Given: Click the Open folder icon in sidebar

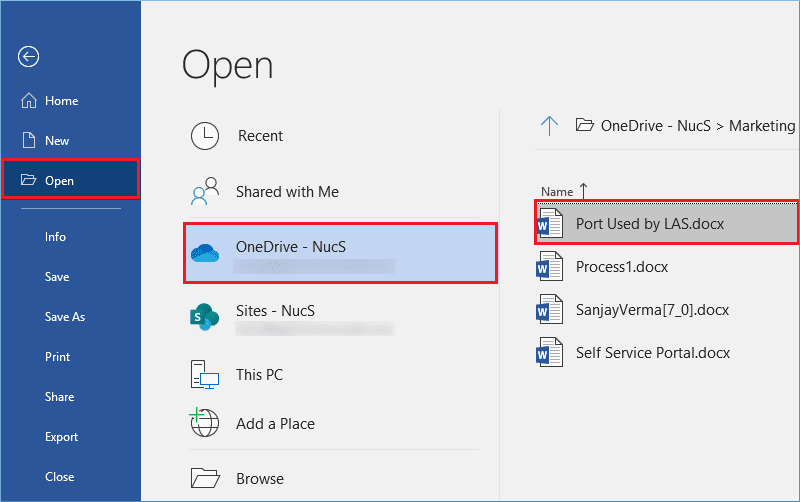Looking at the screenshot, I should point(29,180).
